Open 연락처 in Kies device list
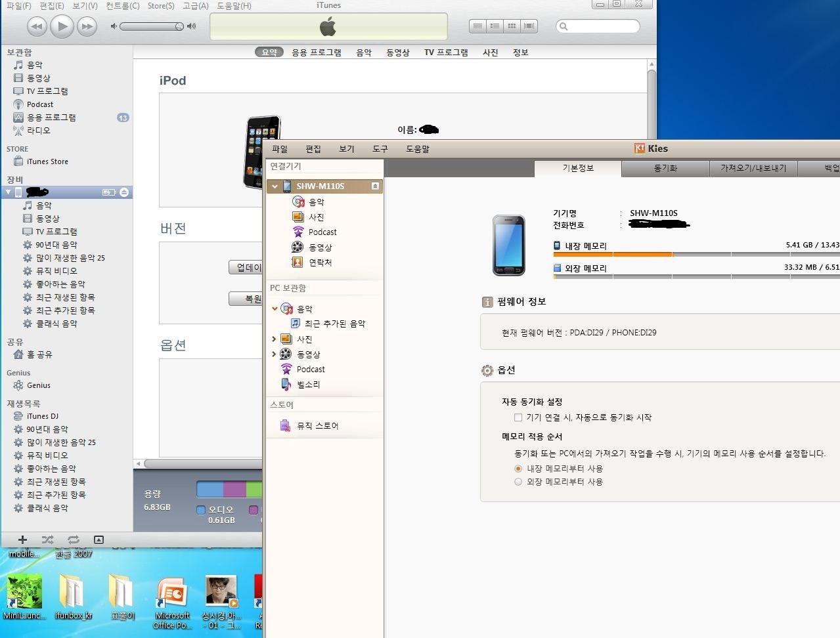Screen dimensions: 840x638 coord(321,263)
